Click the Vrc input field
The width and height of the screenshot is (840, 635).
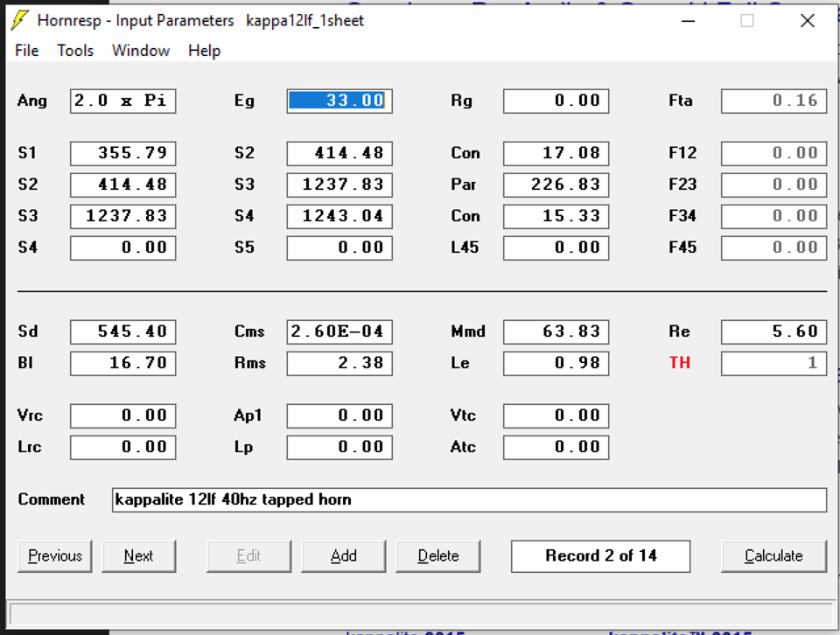pos(122,416)
